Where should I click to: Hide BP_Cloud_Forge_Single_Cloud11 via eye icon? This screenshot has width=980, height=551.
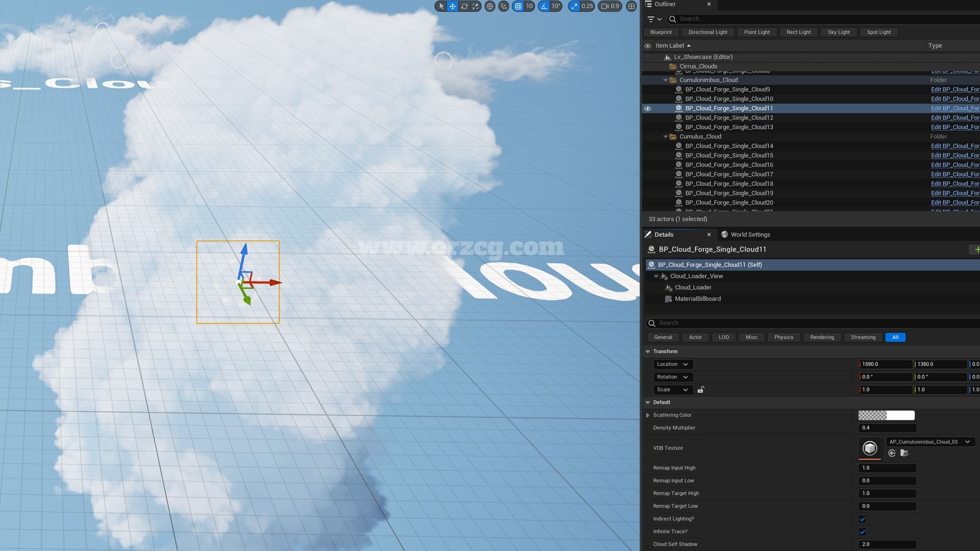648,108
